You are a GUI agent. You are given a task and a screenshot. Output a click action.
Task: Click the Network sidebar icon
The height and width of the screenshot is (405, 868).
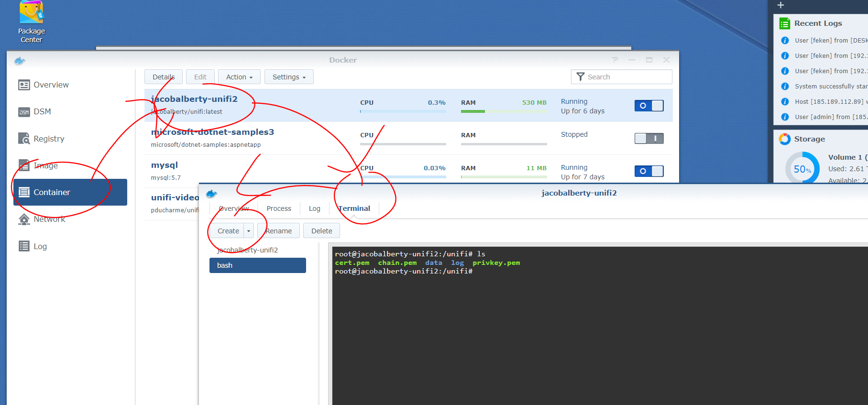pyautogui.click(x=24, y=219)
